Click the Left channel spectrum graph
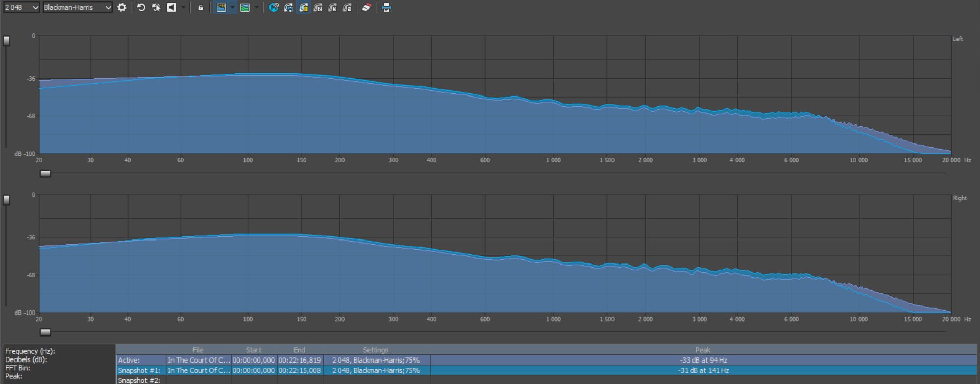The height and width of the screenshot is (384, 980). tap(495, 94)
